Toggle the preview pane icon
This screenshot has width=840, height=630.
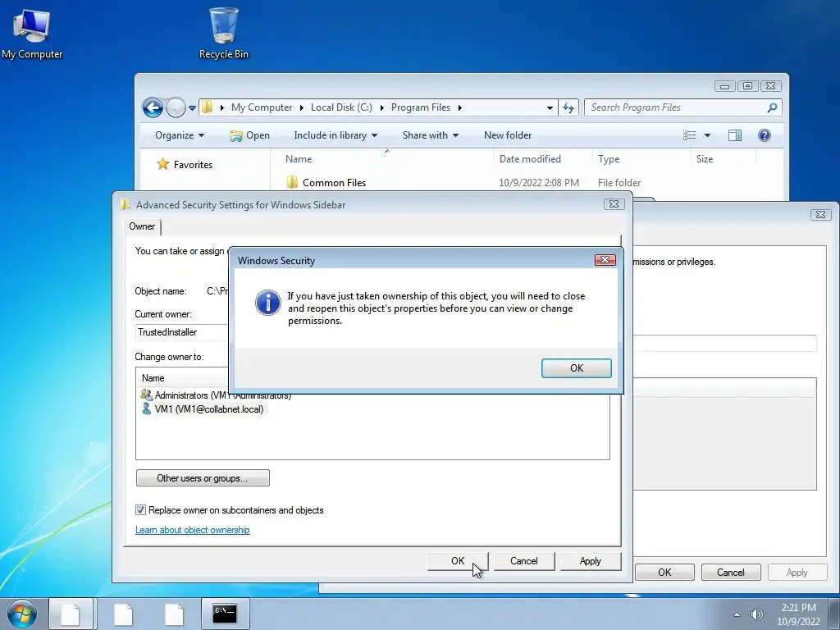point(735,135)
